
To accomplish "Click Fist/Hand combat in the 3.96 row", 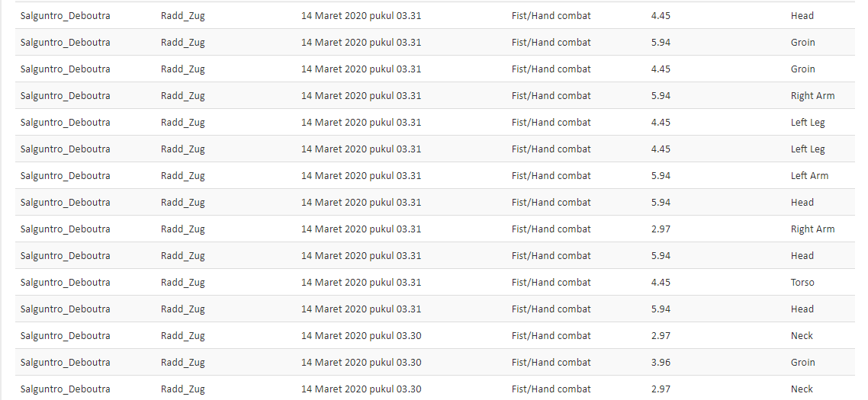I will point(551,363).
